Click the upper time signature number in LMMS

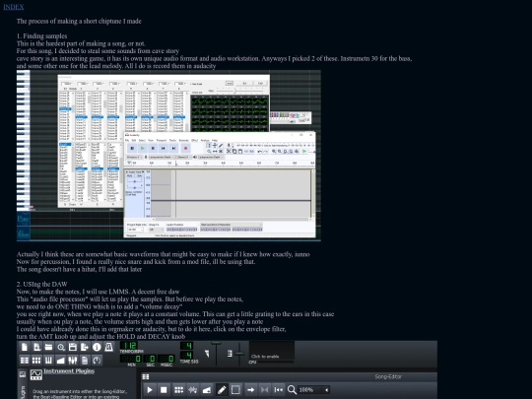[x=186, y=346]
